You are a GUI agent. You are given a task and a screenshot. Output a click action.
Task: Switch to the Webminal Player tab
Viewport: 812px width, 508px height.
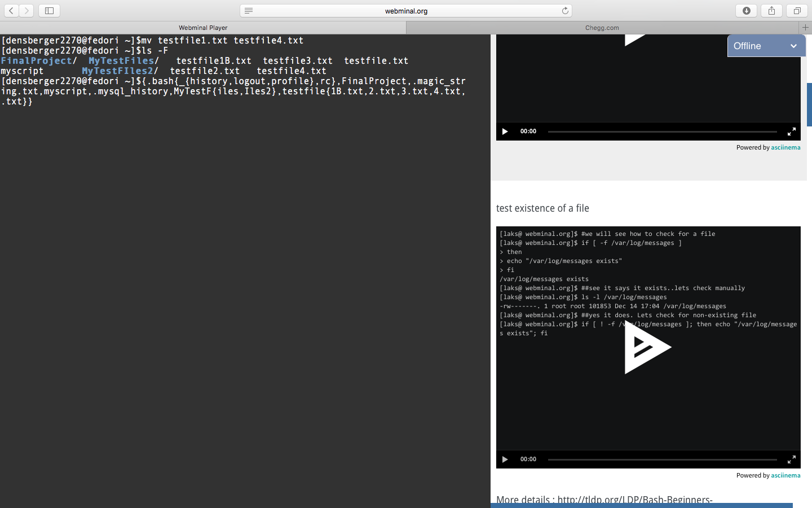click(203, 28)
